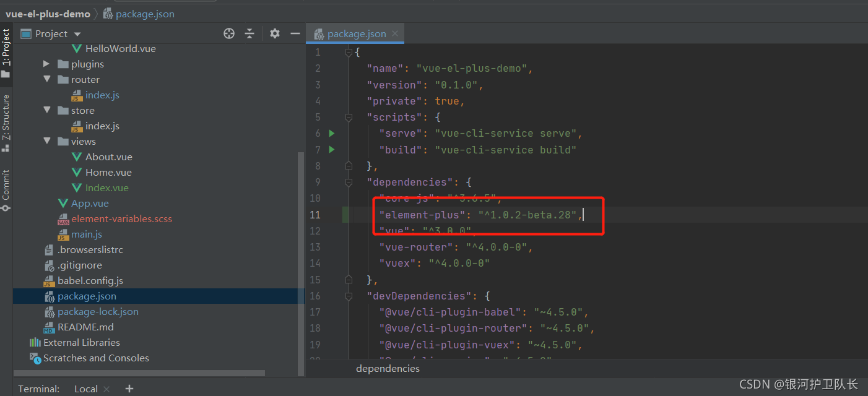Select the package.json editor tab
This screenshot has width=868, height=396.
pyautogui.click(x=357, y=34)
